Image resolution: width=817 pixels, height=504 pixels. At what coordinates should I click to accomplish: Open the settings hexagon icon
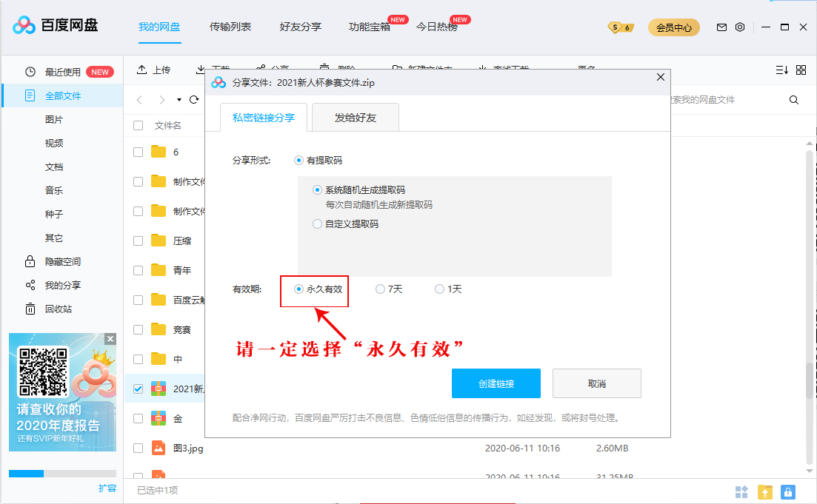coord(740,27)
